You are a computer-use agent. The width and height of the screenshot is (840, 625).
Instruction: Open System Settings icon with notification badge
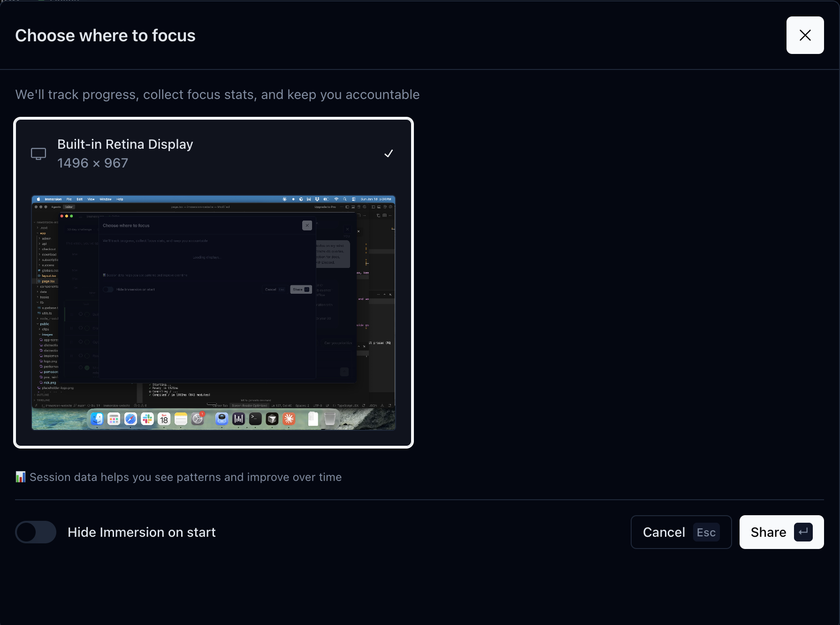tap(198, 419)
